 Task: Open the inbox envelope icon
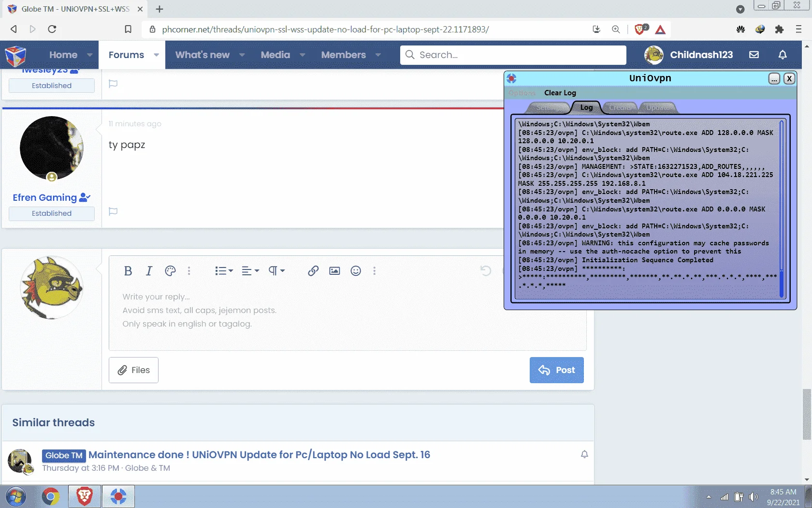point(754,55)
